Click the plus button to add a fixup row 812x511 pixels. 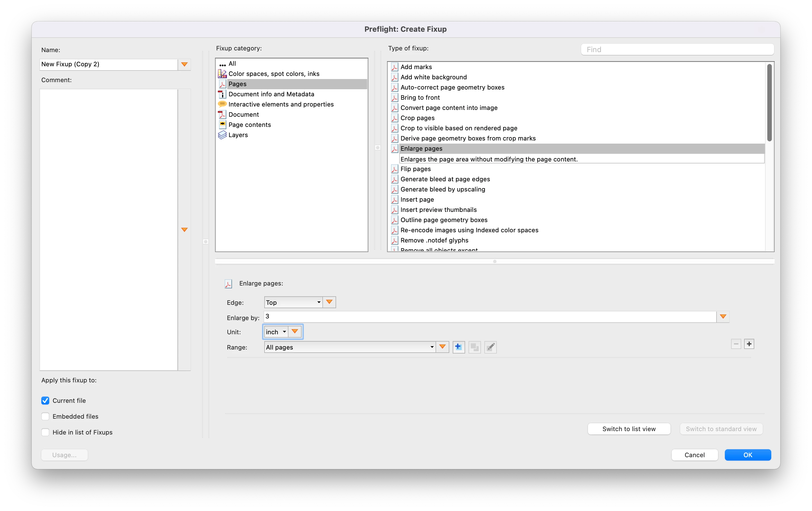(749, 344)
